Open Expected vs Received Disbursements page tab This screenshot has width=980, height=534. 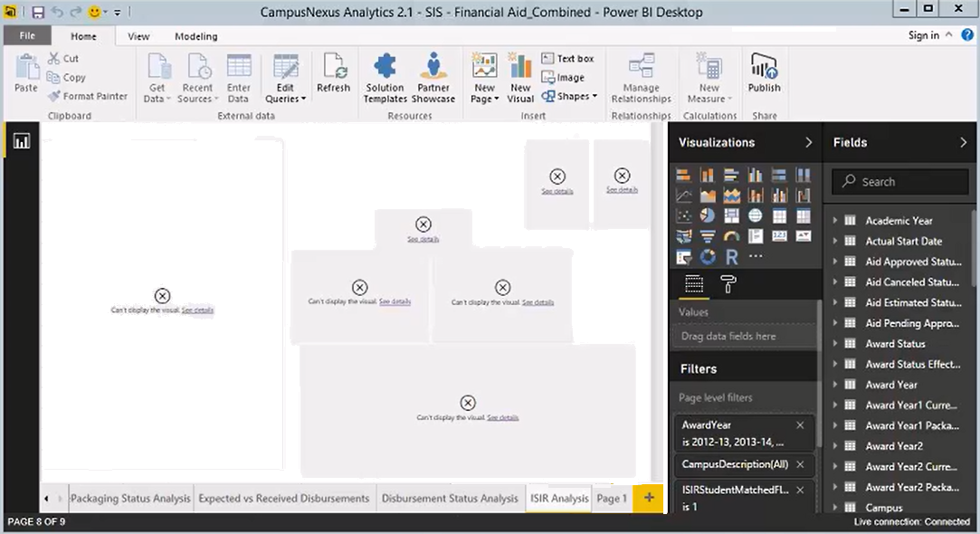click(x=284, y=499)
